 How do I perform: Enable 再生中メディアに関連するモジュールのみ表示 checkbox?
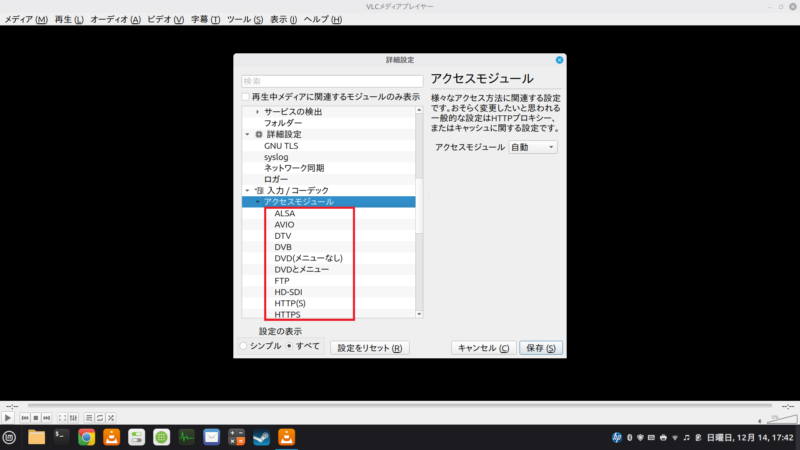coord(246,97)
